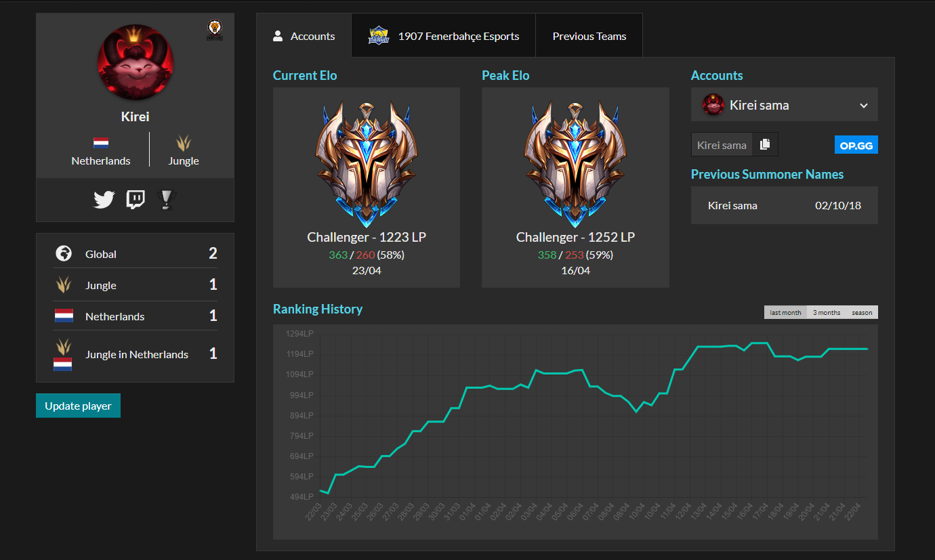Open the OP.GG link button
This screenshot has width=935, height=560.
pos(856,144)
